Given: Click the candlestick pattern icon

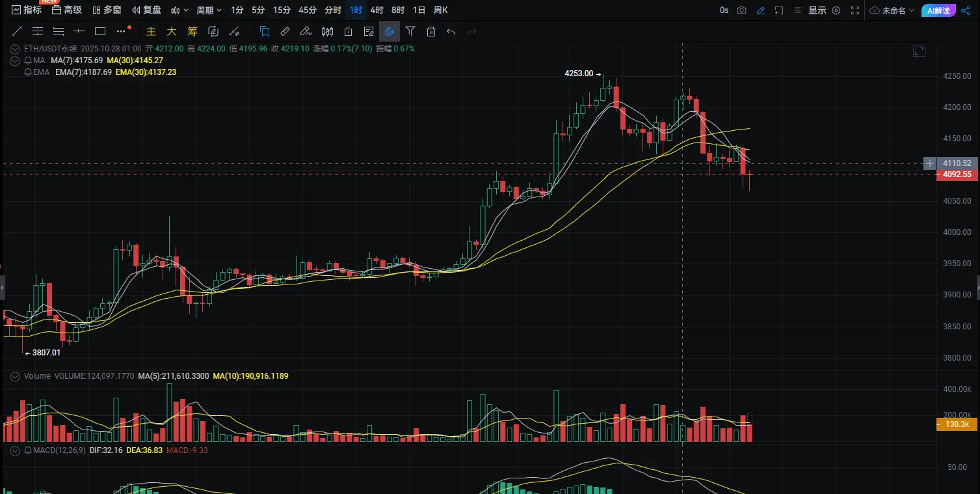Looking at the screenshot, I should pos(327,31).
